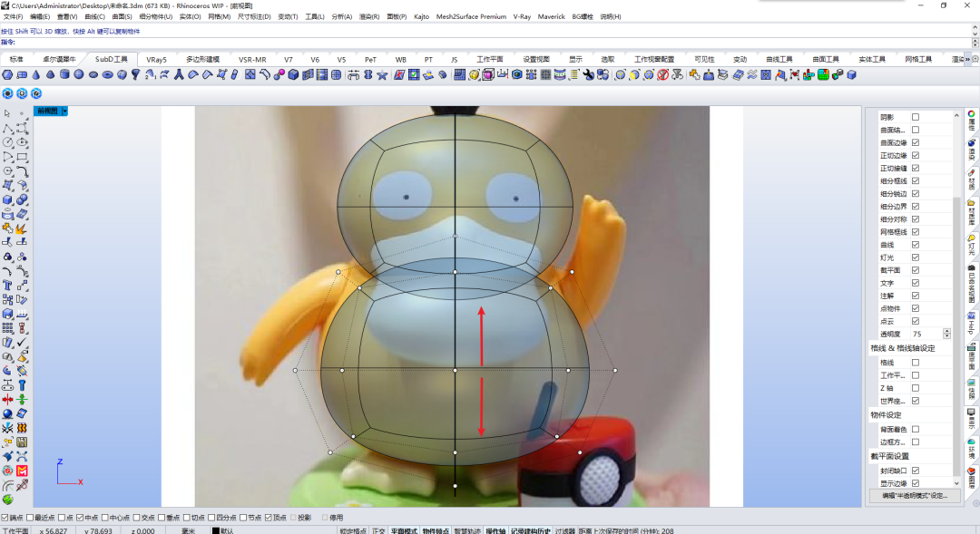This screenshot has height=534, width=980.
Task: Toggle 平面模式 planar mode in status bar
Action: pos(404,531)
